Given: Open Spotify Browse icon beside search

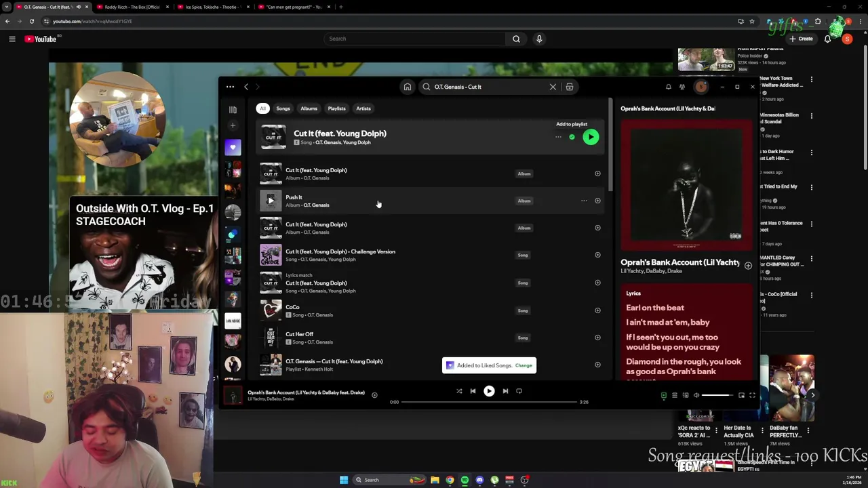Looking at the screenshot, I should tap(570, 87).
